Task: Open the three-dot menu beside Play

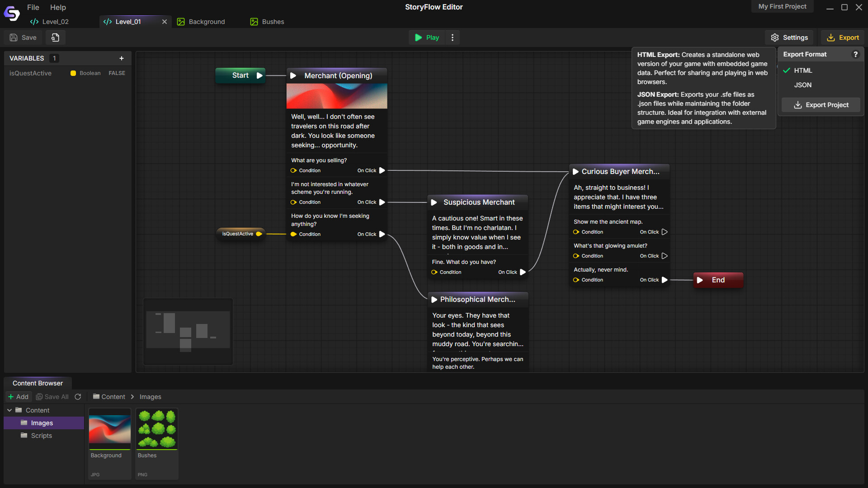Action: 453,38
